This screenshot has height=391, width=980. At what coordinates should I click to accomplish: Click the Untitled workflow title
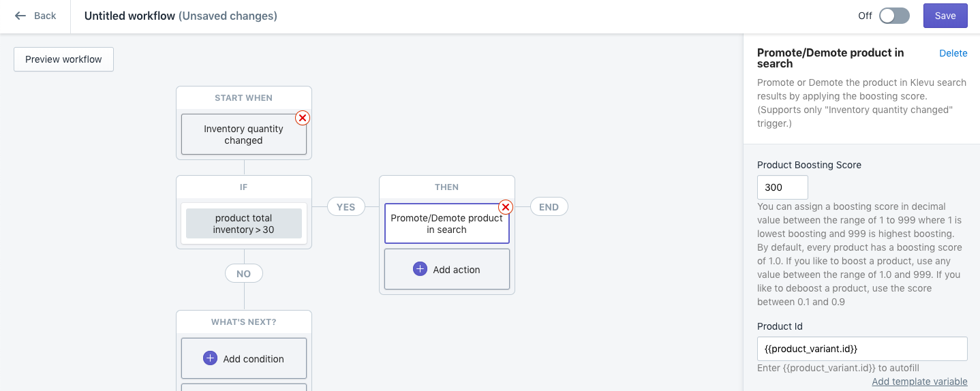(x=129, y=16)
